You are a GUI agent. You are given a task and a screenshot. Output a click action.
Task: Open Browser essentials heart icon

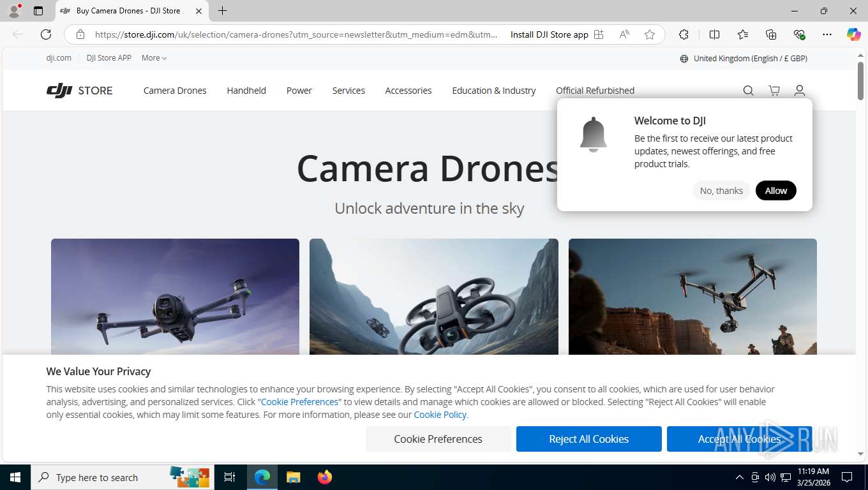pyautogui.click(x=799, y=34)
